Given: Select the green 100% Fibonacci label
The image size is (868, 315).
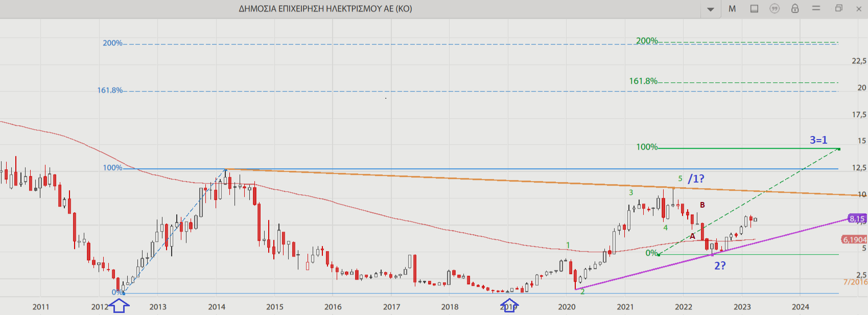Looking at the screenshot, I should click(647, 147).
